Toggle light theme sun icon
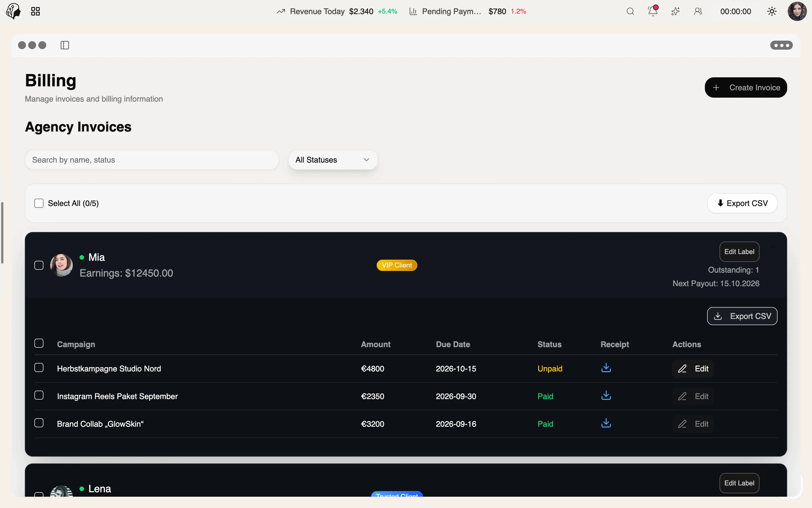The image size is (812, 508). [x=772, y=11]
